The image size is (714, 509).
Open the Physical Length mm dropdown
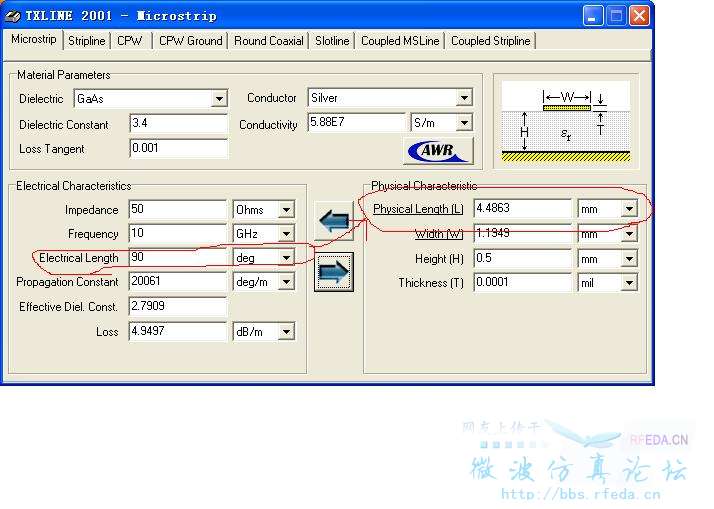pos(629,209)
